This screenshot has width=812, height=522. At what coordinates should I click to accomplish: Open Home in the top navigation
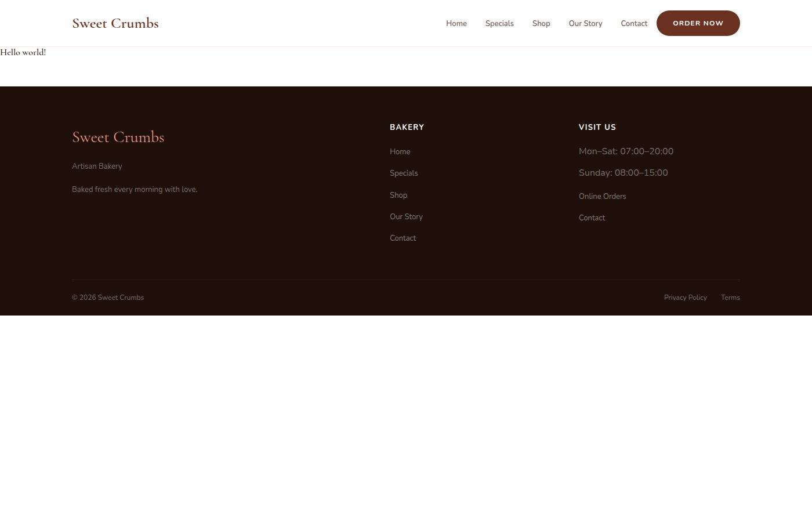[x=456, y=23]
